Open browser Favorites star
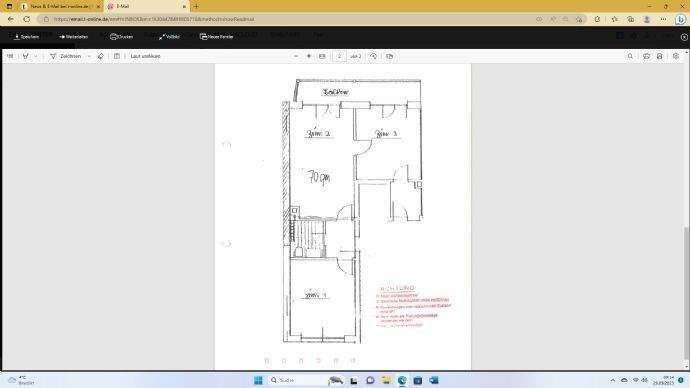The height and width of the screenshot is (388, 690). (x=614, y=19)
